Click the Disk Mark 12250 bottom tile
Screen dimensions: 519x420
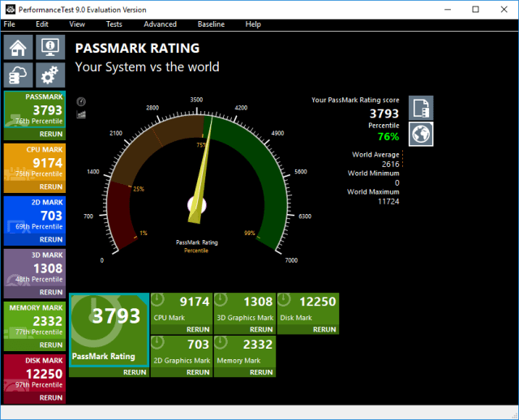pyautogui.click(x=308, y=309)
